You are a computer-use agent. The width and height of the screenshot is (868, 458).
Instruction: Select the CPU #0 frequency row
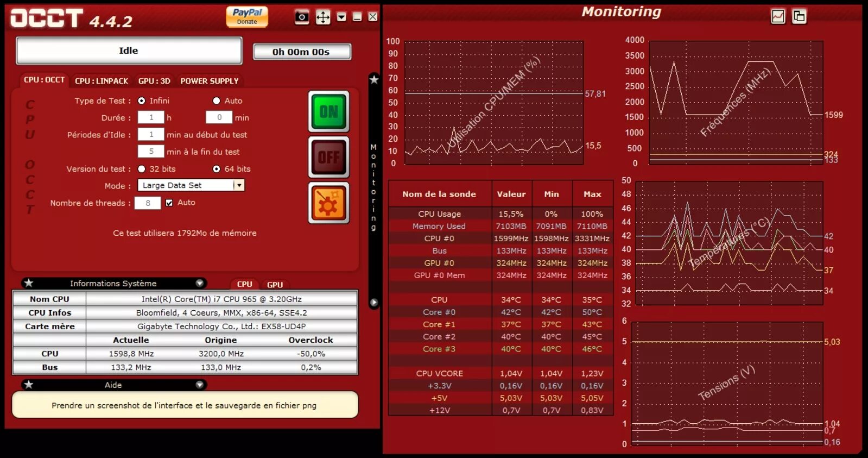500,239
